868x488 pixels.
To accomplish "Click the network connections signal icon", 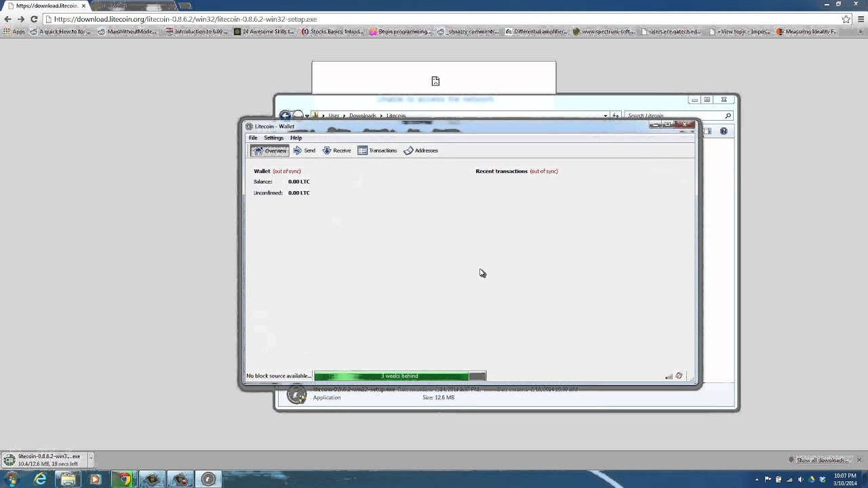I will [669, 376].
